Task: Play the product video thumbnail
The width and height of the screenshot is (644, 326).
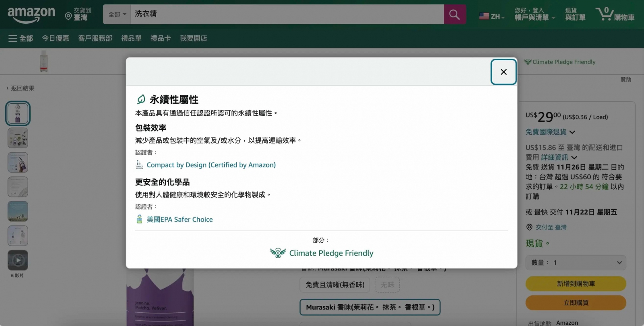Action: coord(18,260)
